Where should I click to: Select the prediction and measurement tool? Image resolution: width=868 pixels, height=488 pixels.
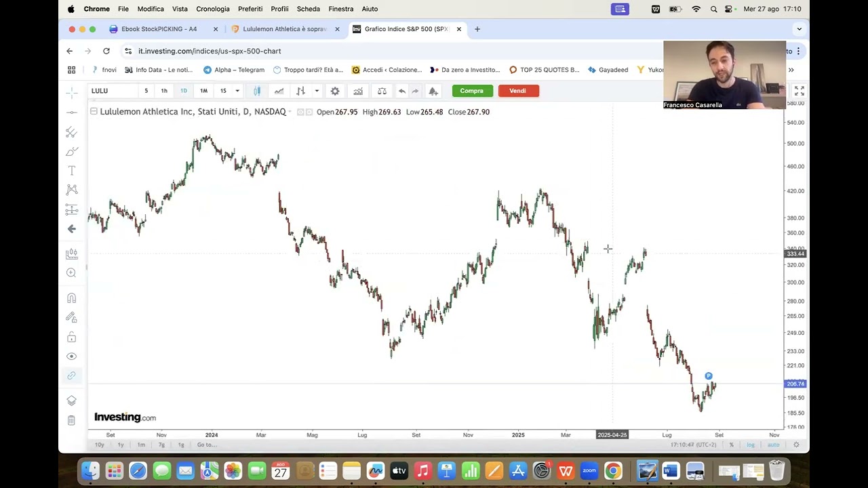(71, 209)
